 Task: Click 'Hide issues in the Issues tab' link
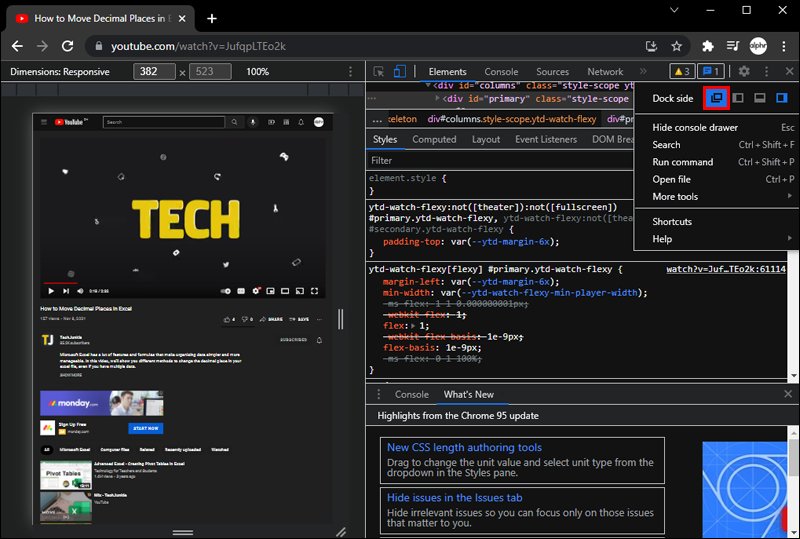[x=454, y=498]
